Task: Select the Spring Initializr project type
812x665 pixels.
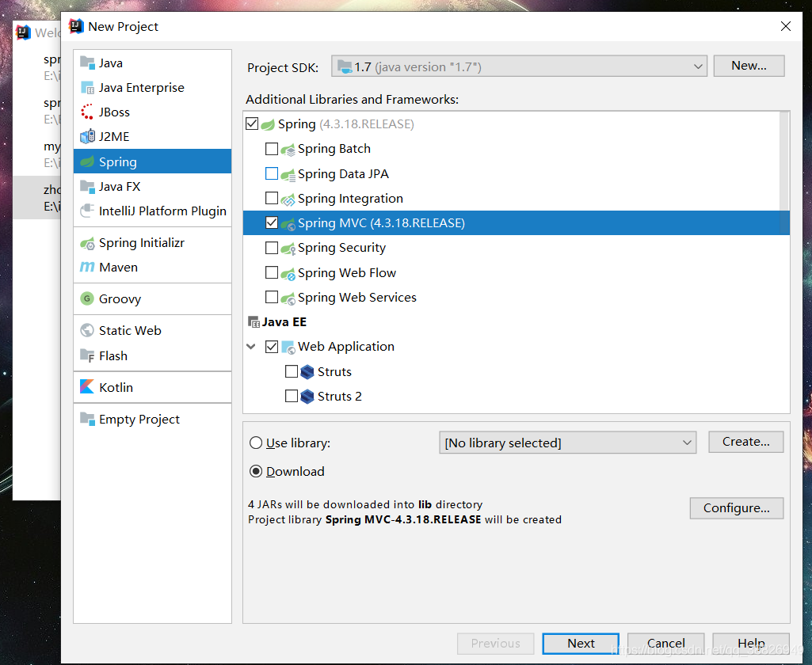Action: pos(152,243)
